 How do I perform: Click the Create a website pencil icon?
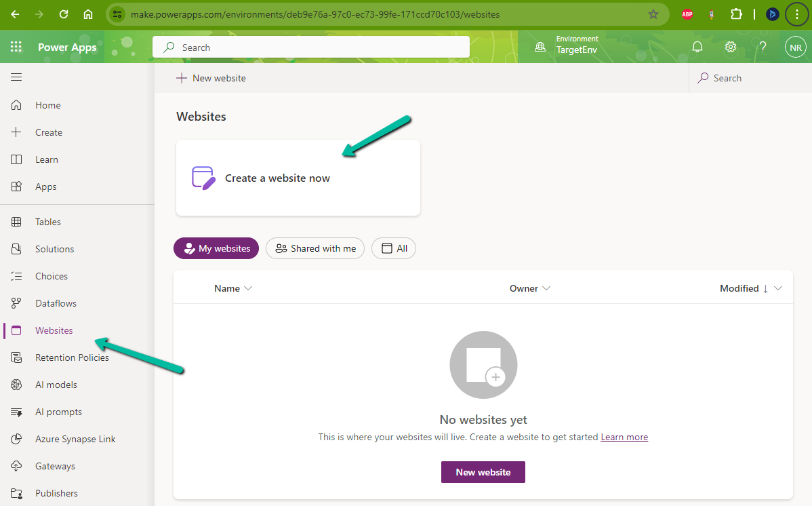click(x=203, y=178)
